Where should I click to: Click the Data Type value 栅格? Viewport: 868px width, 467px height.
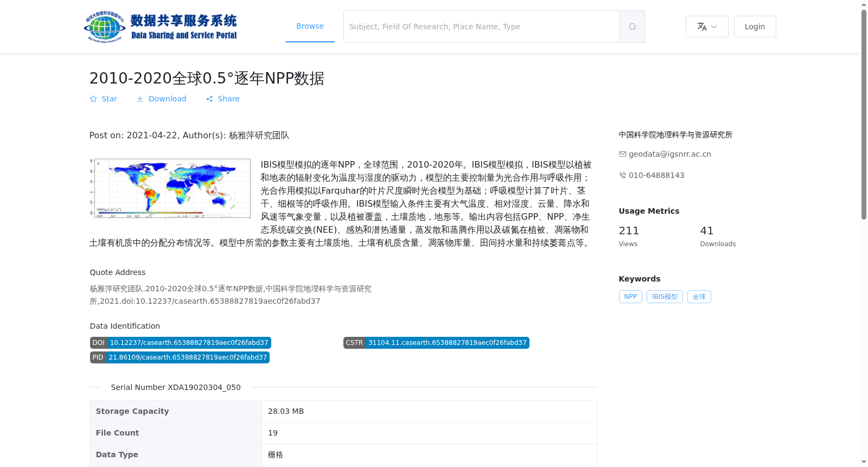(x=276, y=455)
